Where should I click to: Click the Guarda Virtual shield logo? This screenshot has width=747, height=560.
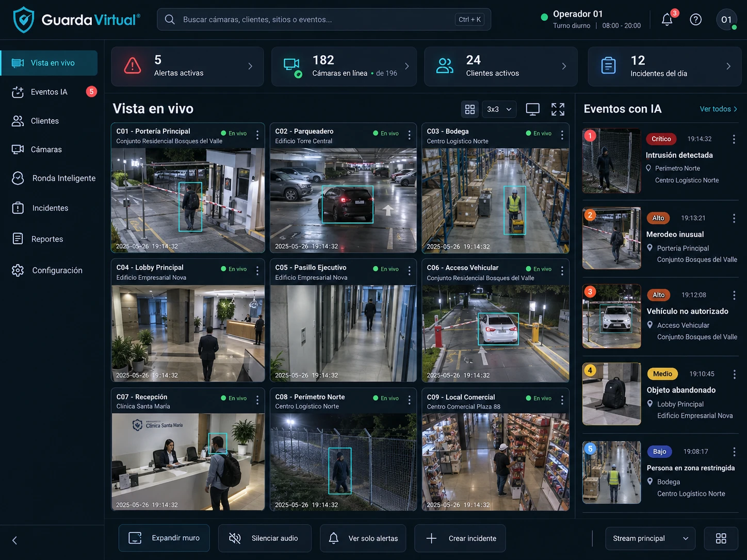point(23,20)
